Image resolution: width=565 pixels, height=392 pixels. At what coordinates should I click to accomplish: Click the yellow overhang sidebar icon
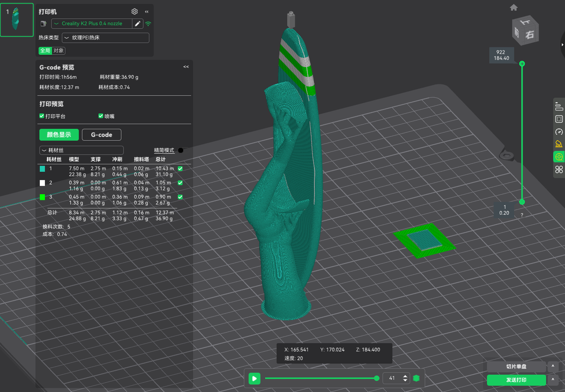(559, 144)
